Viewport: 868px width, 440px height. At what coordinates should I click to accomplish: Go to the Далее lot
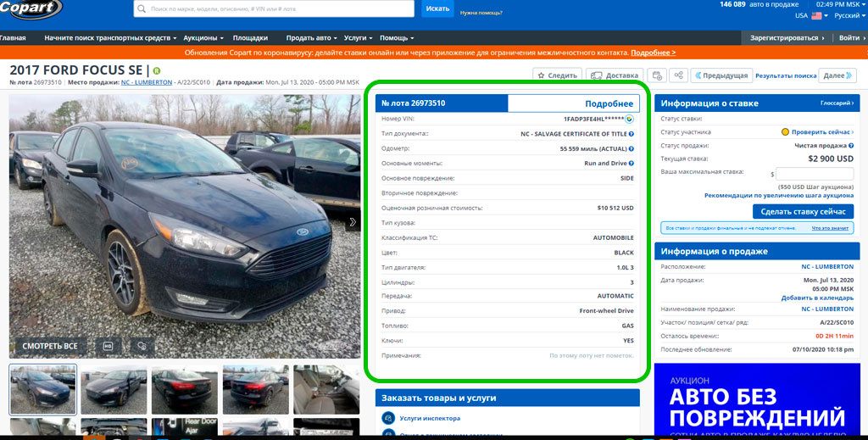point(837,75)
